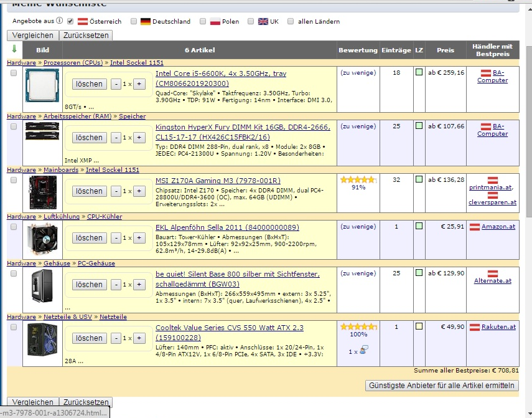Open the Alternate.at seller link

point(493,281)
